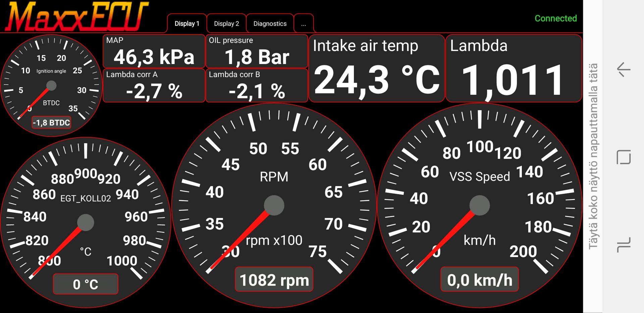Tap the Android back navigation arrow
Screen dimensions: 644x313
[624, 69]
